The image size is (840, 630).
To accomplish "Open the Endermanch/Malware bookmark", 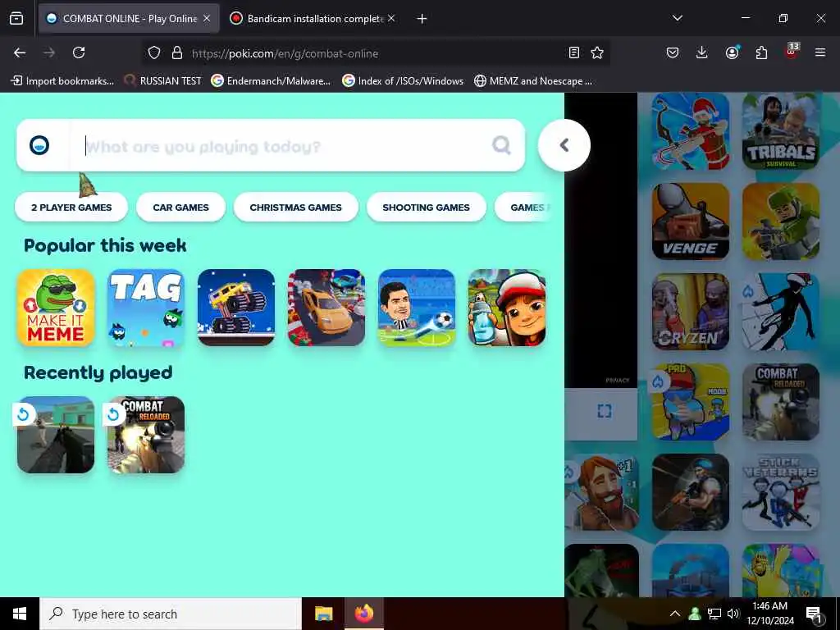I will [271, 81].
